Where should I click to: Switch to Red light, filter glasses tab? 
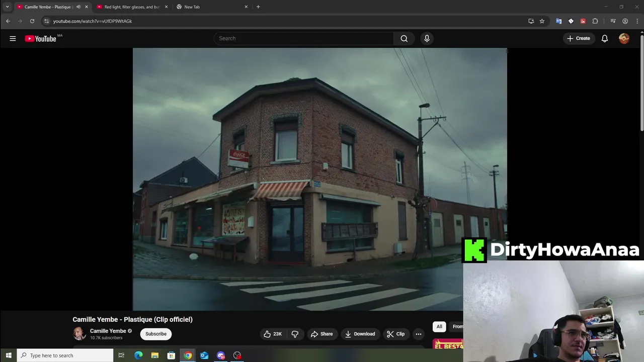pyautogui.click(x=132, y=7)
